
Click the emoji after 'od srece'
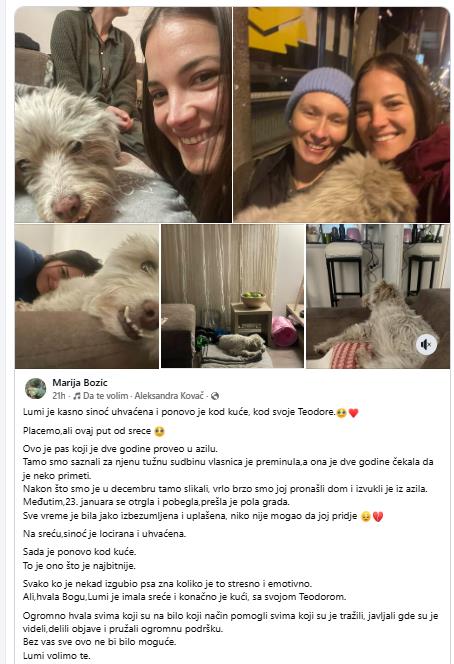coord(160,432)
